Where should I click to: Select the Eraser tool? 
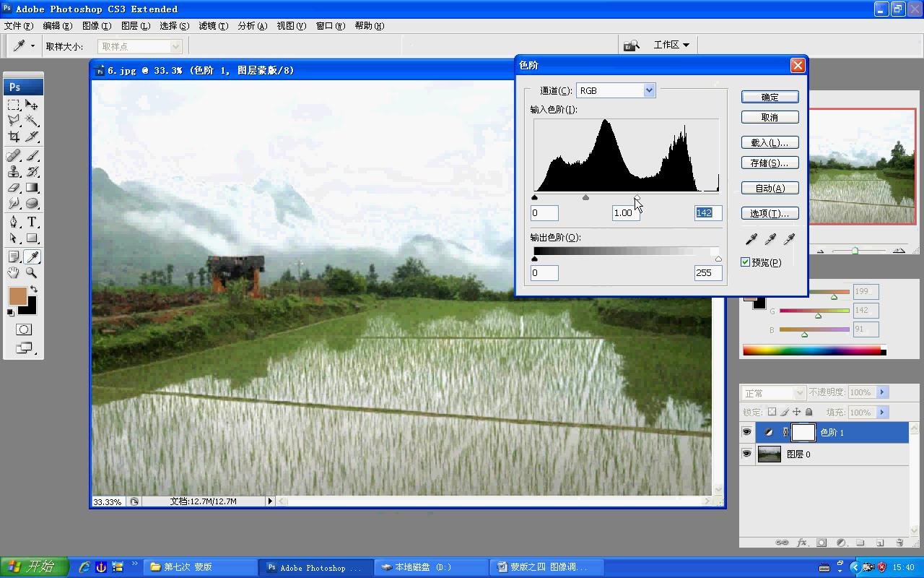pos(14,187)
